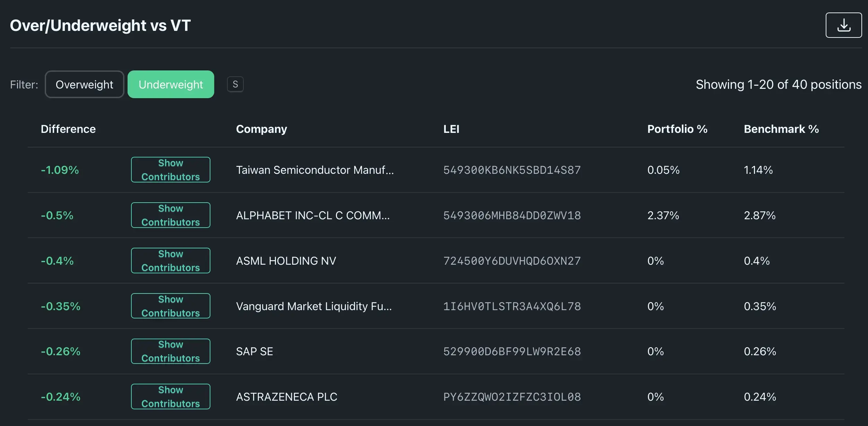The height and width of the screenshot is (426, 868).
Task: Sort by the Company column header
Action: pos(261,129)
